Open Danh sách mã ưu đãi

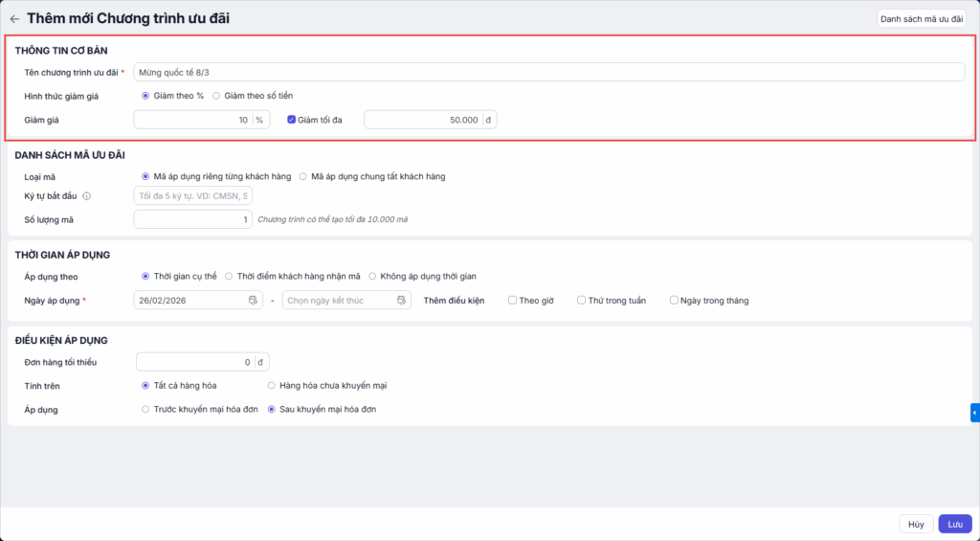coord(922,18)
